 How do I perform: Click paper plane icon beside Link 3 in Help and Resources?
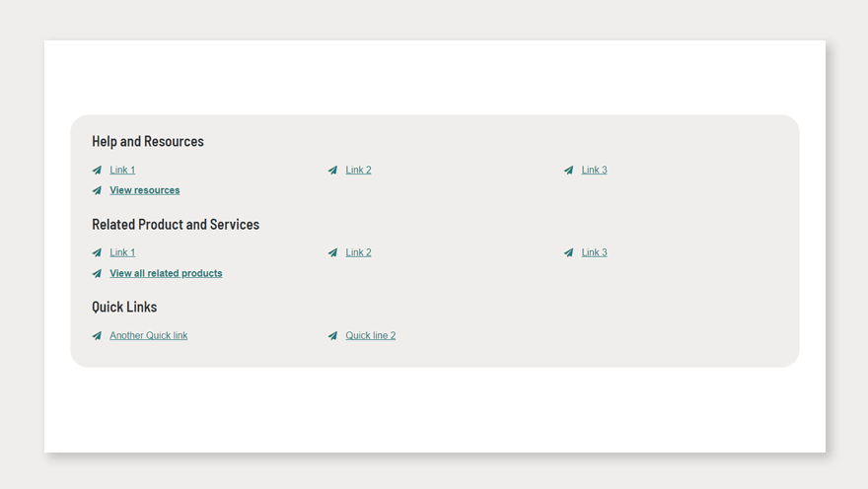pos(568,171)
